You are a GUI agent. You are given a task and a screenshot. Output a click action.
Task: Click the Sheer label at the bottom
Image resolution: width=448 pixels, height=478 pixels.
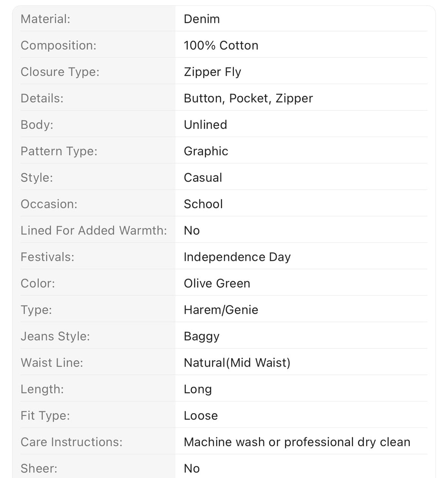coord(39,469)
